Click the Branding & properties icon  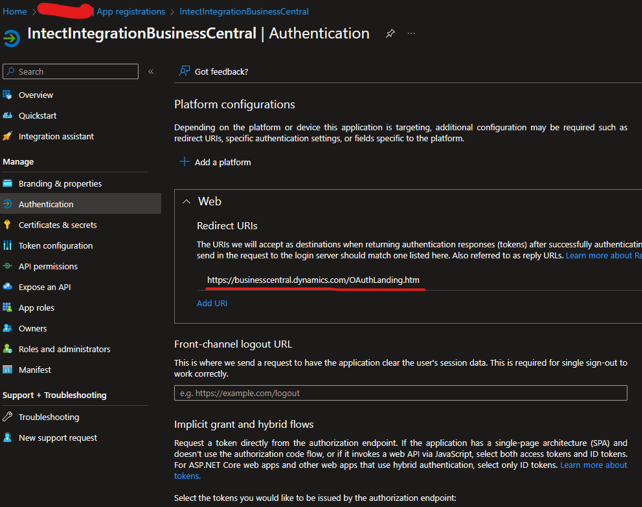point(7,183)
